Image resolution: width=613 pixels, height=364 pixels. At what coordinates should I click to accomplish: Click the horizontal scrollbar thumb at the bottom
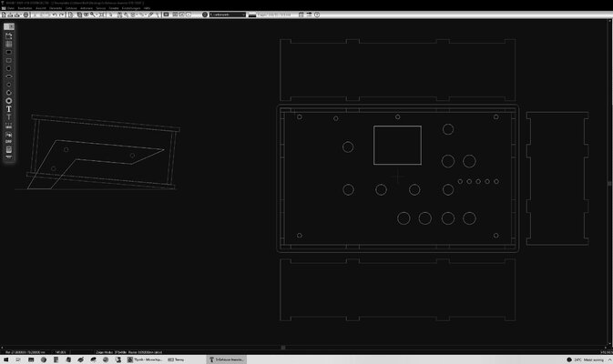283,348
